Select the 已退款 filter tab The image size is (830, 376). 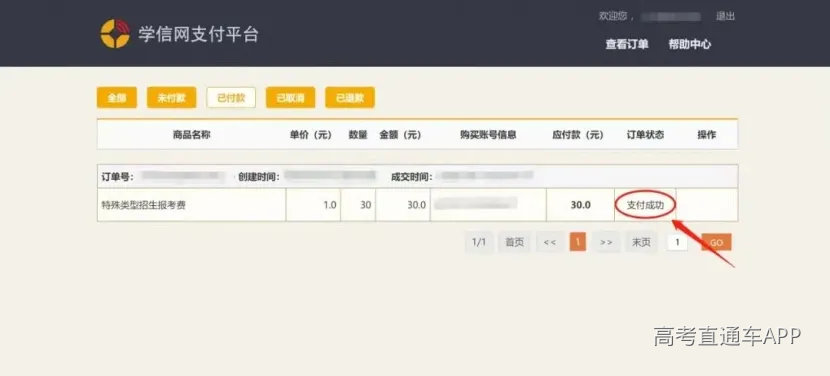(x=349, y=97)
